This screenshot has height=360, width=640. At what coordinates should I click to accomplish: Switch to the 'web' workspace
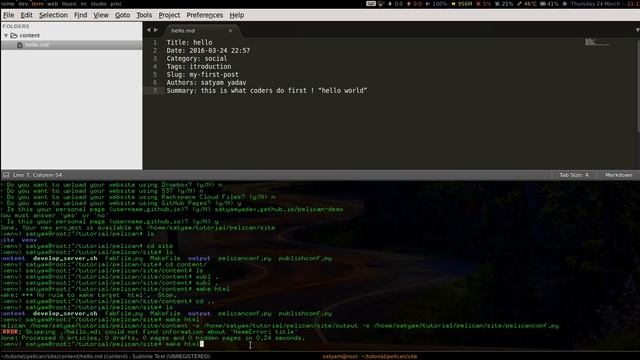click(53, 4)
